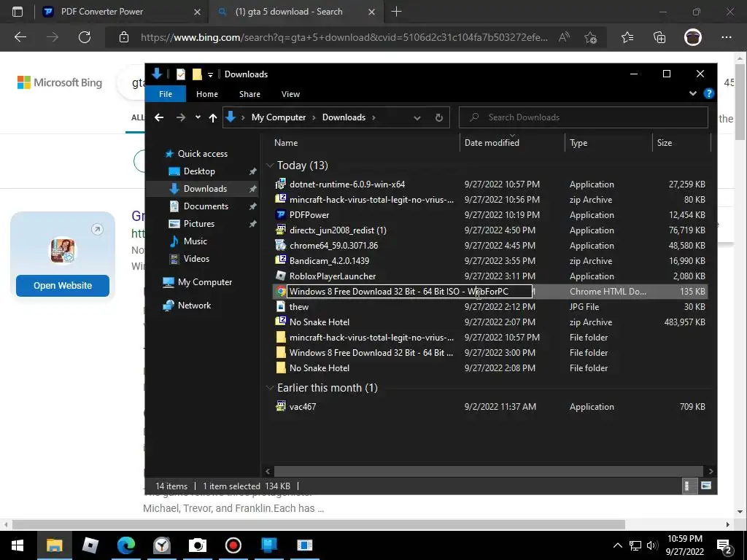The image size is (747, 560).
Task: Click Downloads in the address breadcrumb
Action: click(344, 117)
